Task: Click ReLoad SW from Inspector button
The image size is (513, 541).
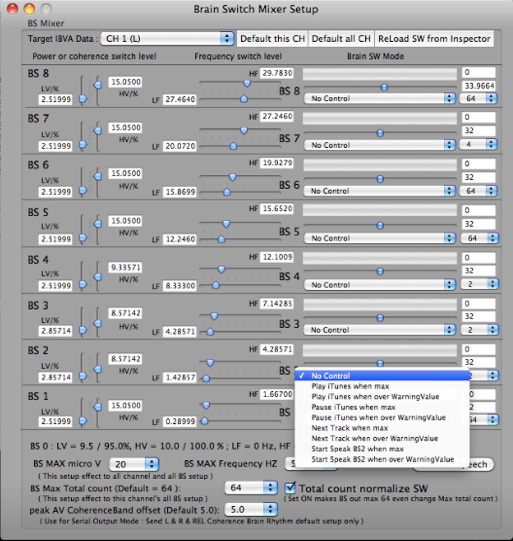Action: pyautogui.click(x=434, y=39)
